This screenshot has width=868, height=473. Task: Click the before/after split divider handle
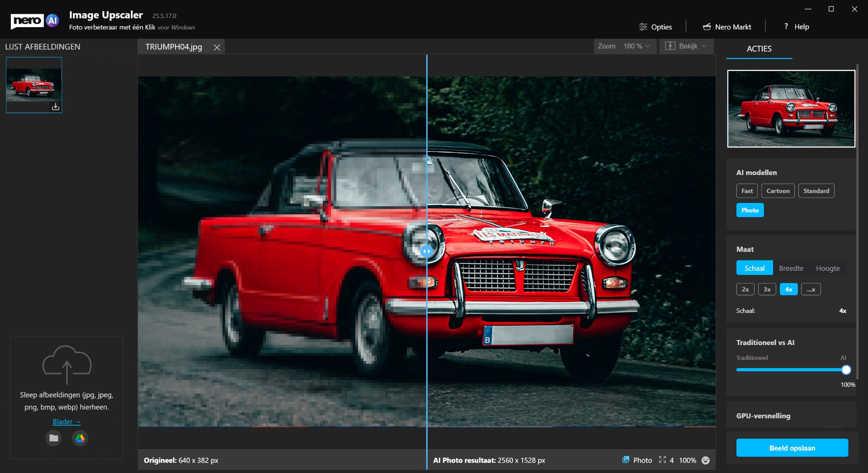click(426, 251)
